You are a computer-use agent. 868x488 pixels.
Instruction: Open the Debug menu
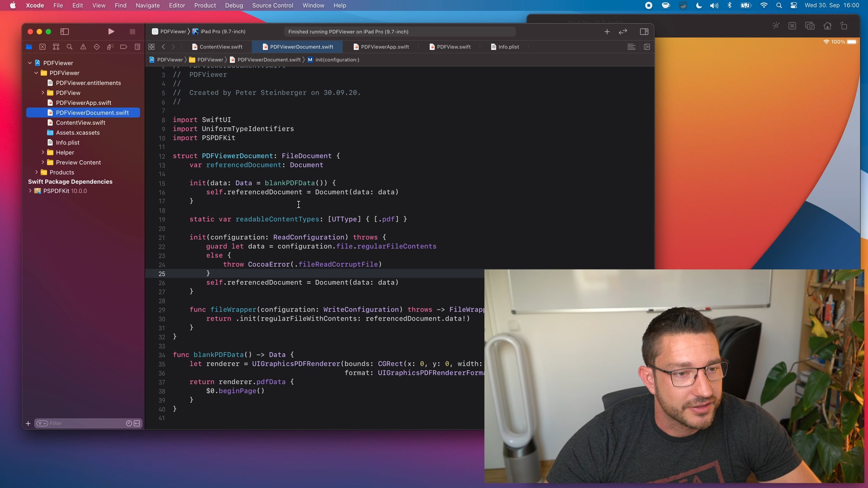(x=234, y=5)
